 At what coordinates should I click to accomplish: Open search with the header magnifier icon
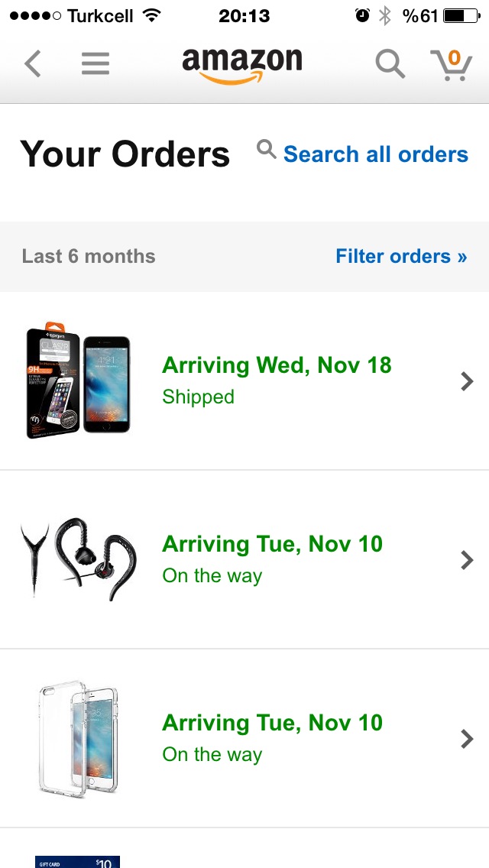[390, 64]
